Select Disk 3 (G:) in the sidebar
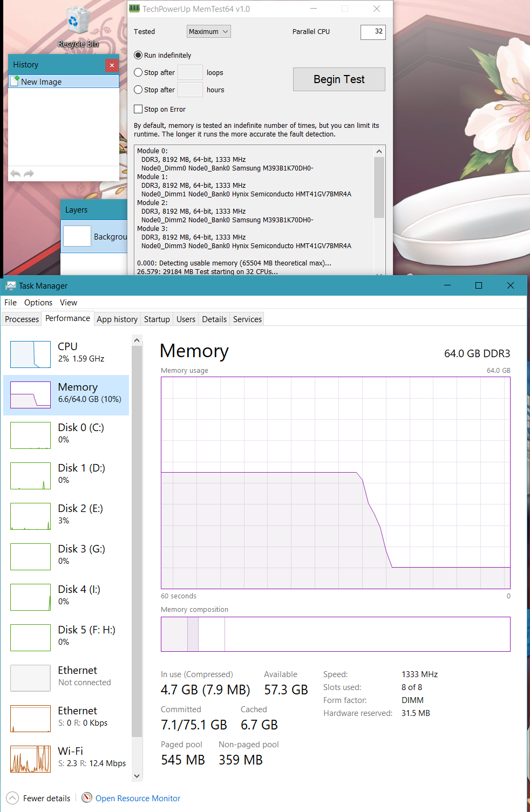The width and height of the screenshot is (530, 812). (66, 557)
